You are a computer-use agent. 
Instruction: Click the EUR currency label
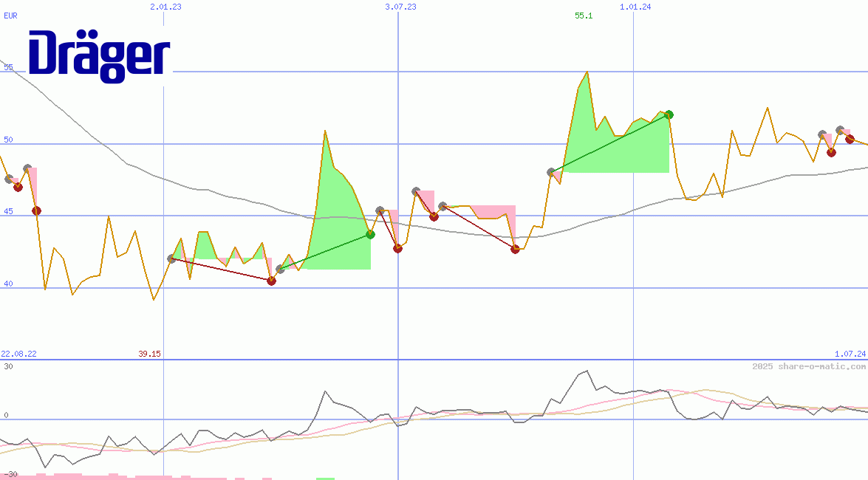10,16
